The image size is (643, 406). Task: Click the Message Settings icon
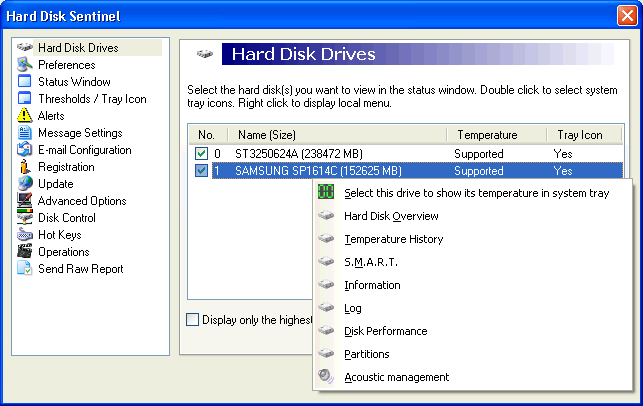25,132
